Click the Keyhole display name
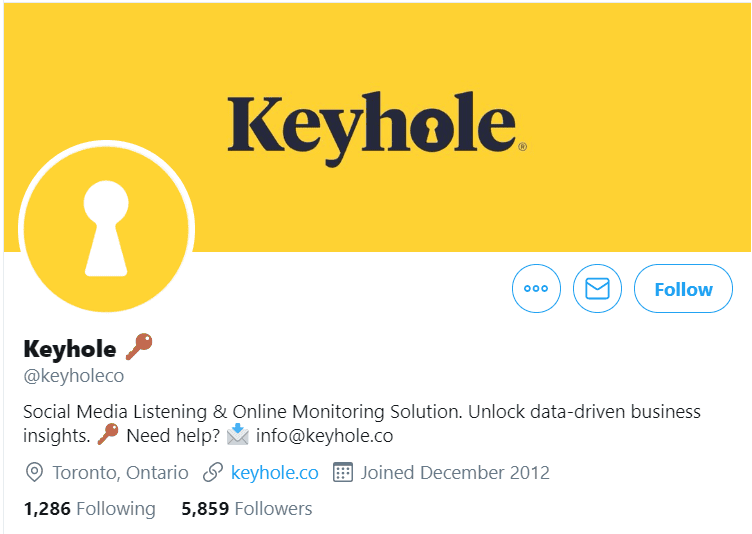 point(70,349)
